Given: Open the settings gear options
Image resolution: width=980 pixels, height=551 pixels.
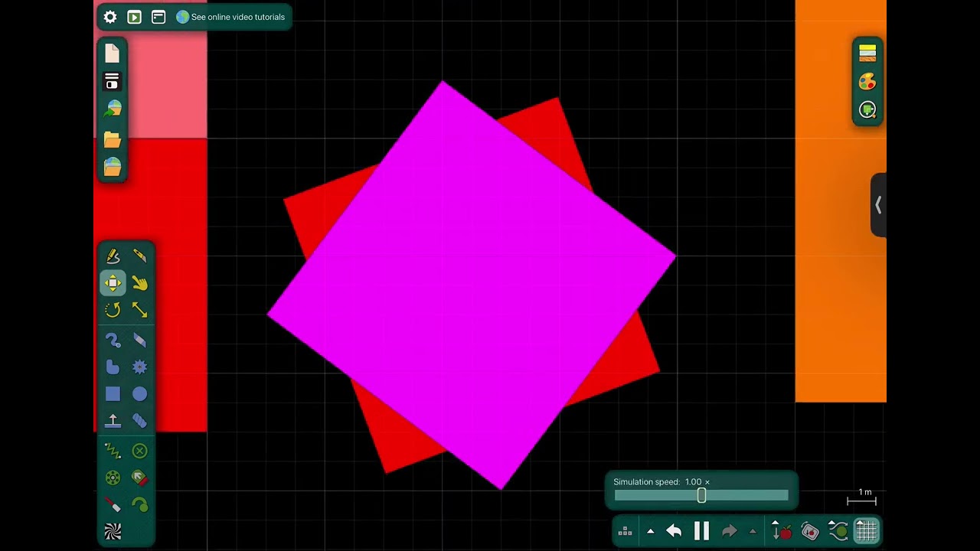Looking at the screenshot, I should (110, 17).
